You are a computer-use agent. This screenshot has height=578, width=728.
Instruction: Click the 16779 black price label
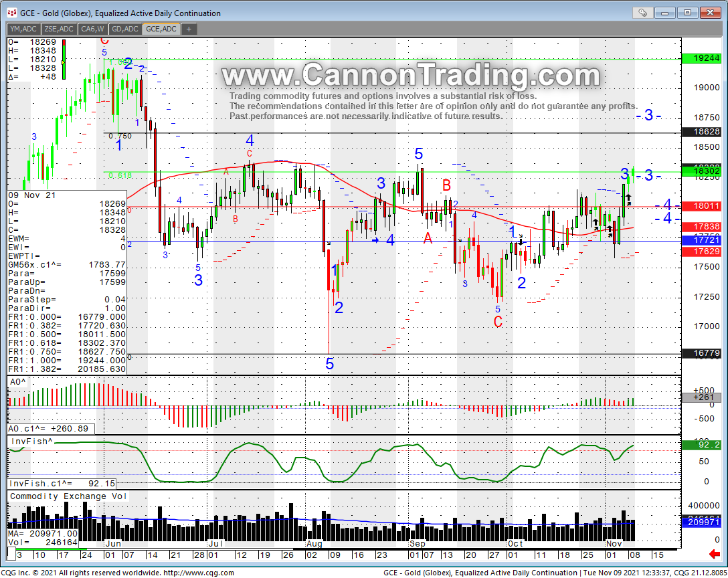[x=701, y=353]
